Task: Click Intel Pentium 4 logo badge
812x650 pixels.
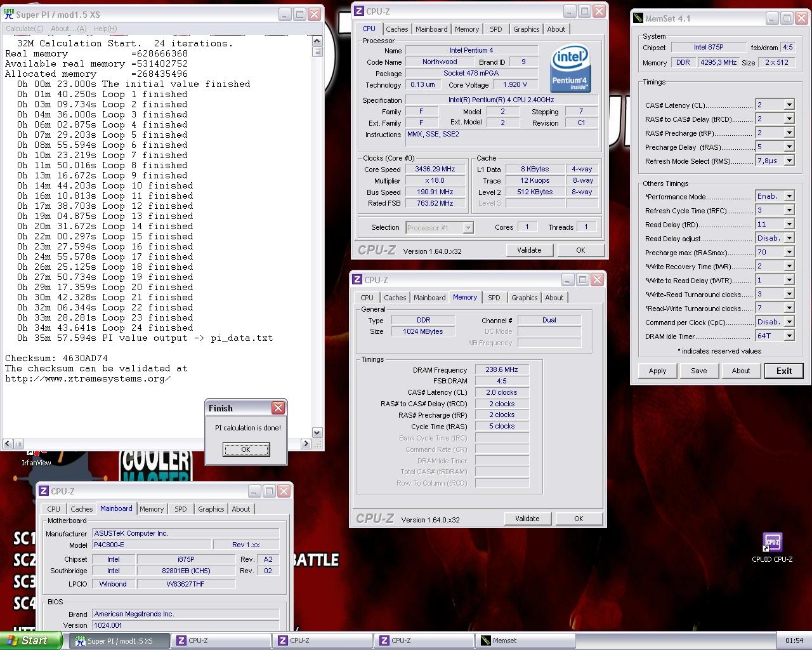Action: click(x=571, y=69)
